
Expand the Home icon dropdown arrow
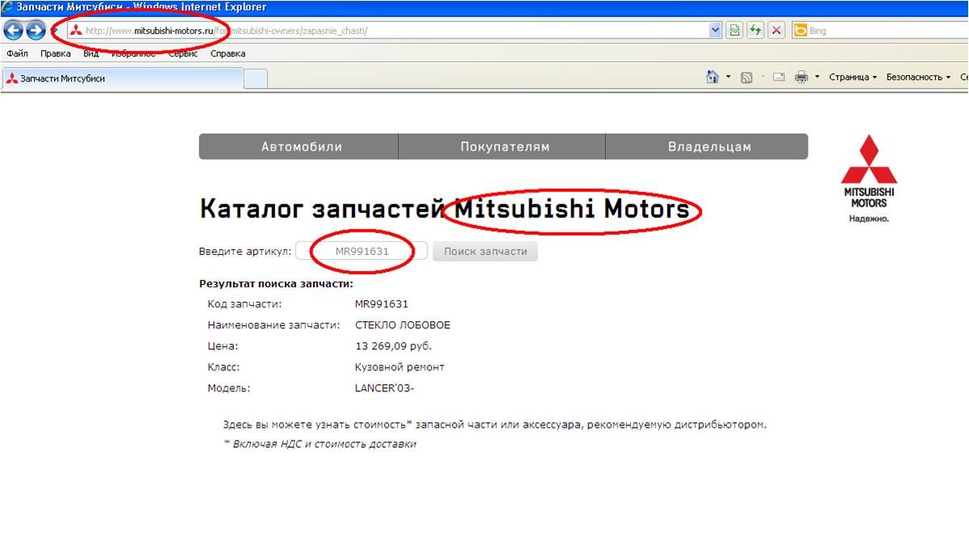(728, 77)
